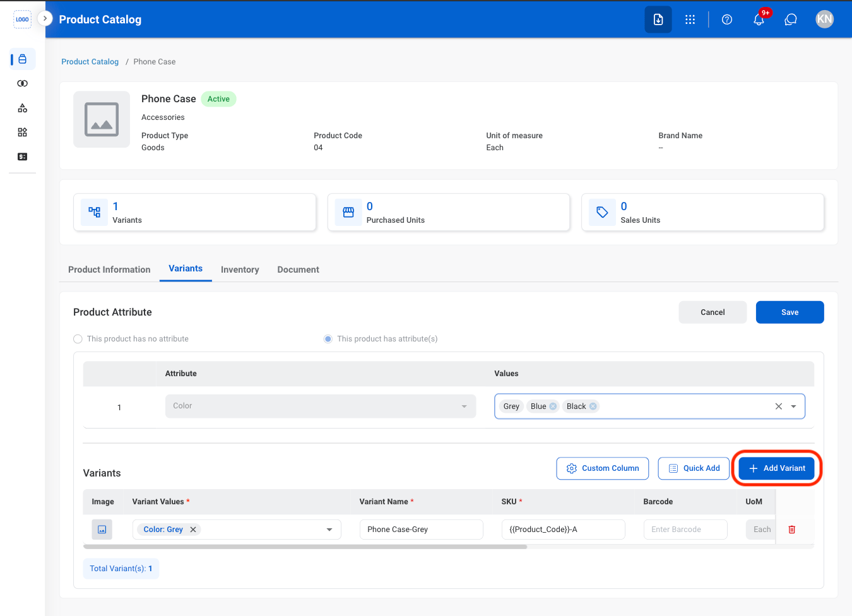Click the download document icon in header

pos(658,20)
